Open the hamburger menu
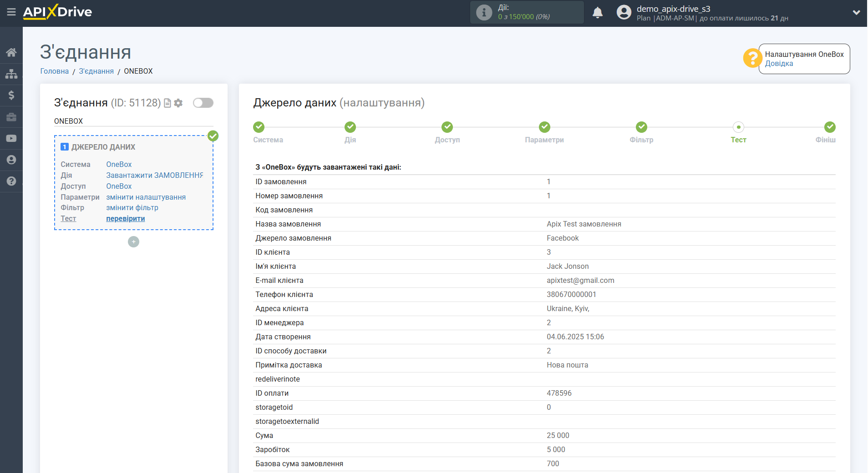 (11, 12)
